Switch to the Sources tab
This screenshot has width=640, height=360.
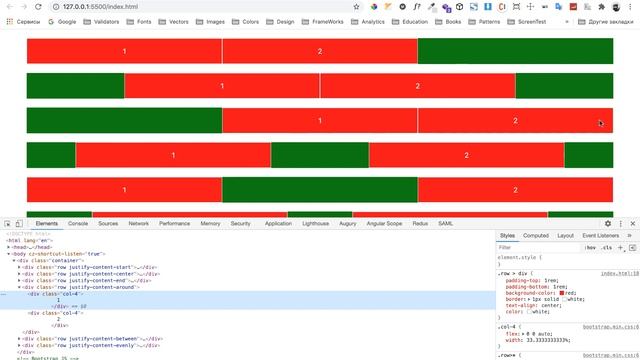pyautogui.click(x=108, y=224)
